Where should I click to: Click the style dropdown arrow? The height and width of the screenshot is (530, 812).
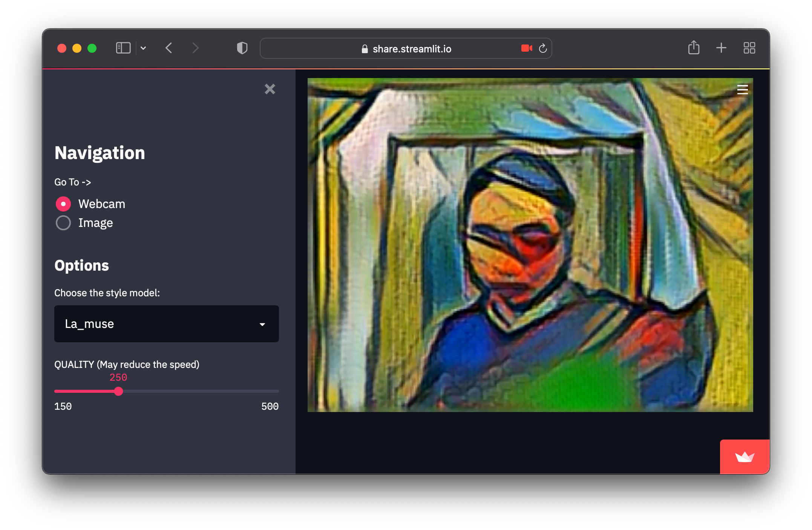pyautogui.click(x=262, y=324)
